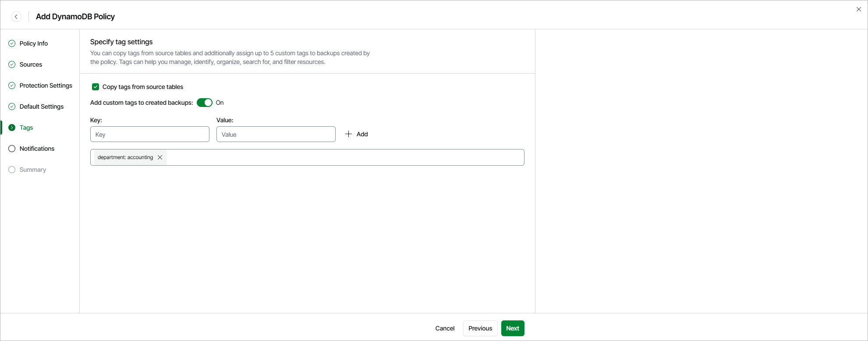The image size is (868, 341).
Task: Open the Policy Info step
Action: point(34,43)
